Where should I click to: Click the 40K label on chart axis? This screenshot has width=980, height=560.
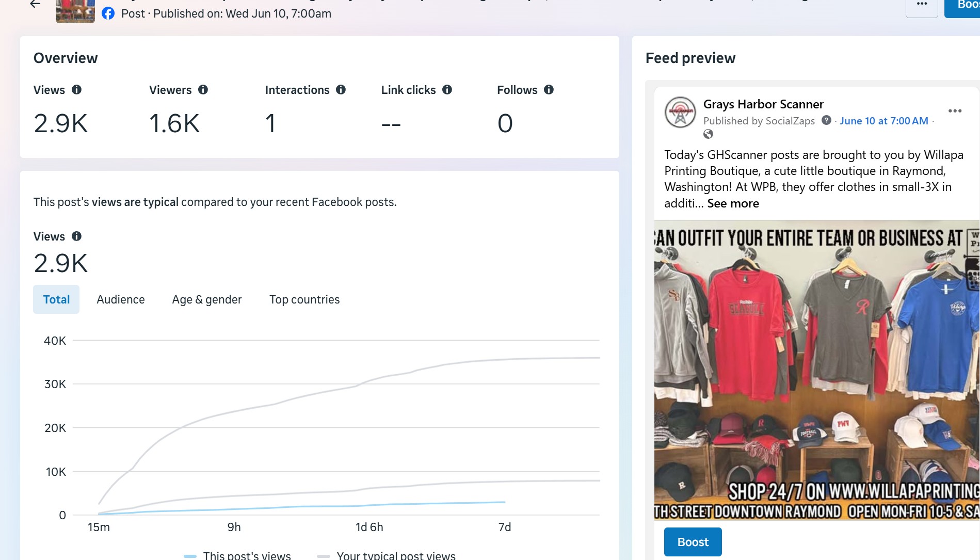pos(55,341)
